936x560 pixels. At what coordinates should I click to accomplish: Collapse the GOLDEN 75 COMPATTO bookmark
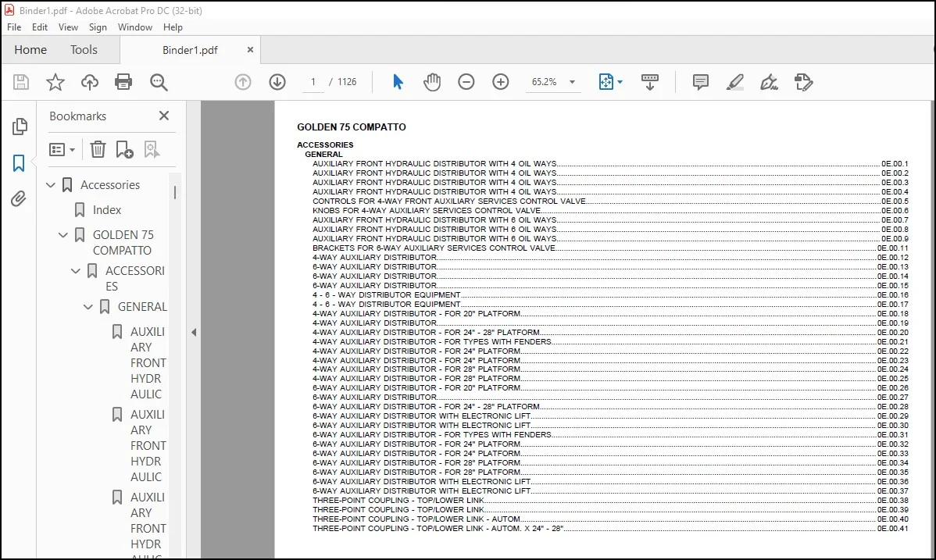[63, 235]
